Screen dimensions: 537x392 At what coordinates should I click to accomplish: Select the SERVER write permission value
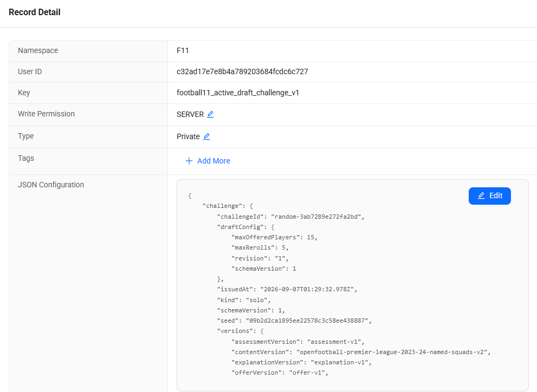pyautogui.click(x=190, y=114)
